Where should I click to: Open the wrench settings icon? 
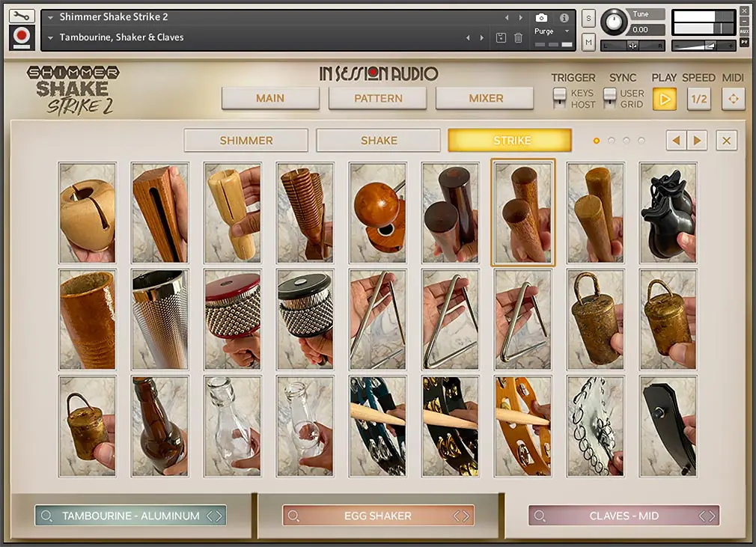coord(22,16)
